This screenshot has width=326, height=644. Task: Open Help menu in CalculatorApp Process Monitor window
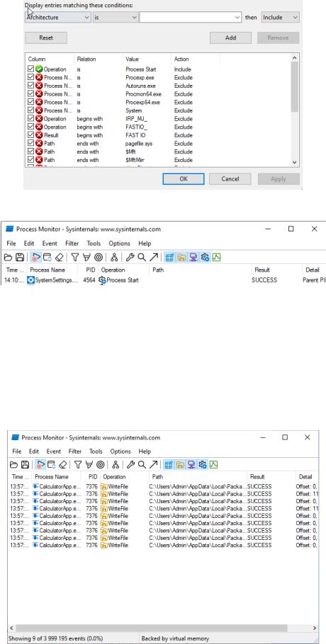click(145, 451)
